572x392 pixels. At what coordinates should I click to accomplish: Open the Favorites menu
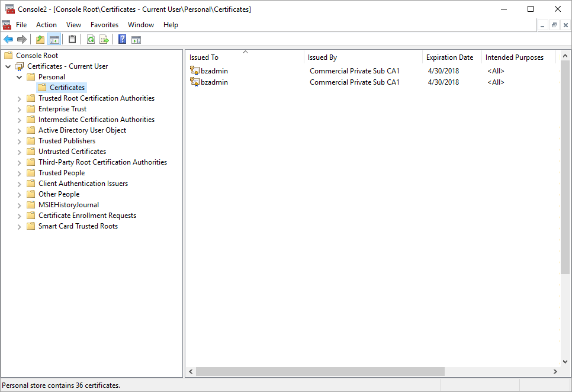tap(104, 25)
